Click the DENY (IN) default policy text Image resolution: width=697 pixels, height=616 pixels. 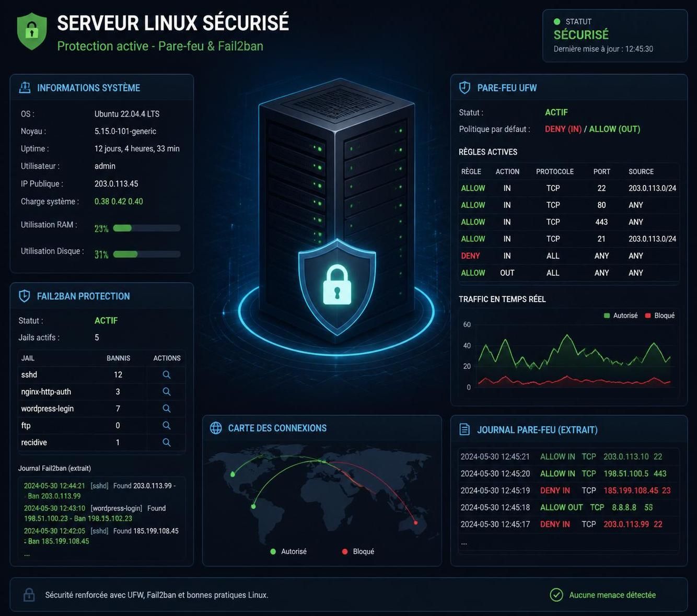pos(563,129)
